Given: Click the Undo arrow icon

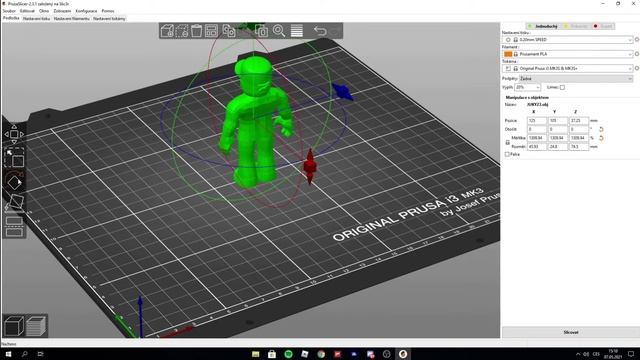Looking at the screenshot, I should pos(320,31).
